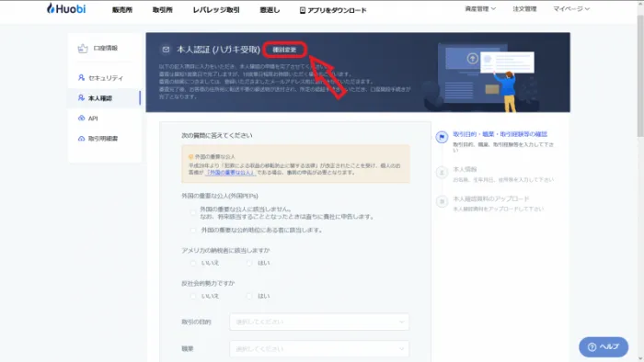Image resolution: width=644 pixels, height=362 pixels.
Task: Click flag icon of first step
Action: point(442,137)
